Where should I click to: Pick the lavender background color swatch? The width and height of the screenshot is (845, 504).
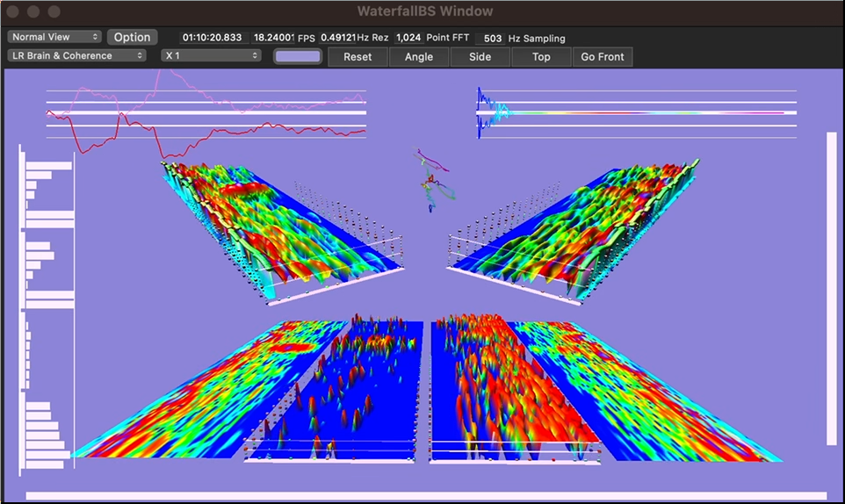(298, 56)
